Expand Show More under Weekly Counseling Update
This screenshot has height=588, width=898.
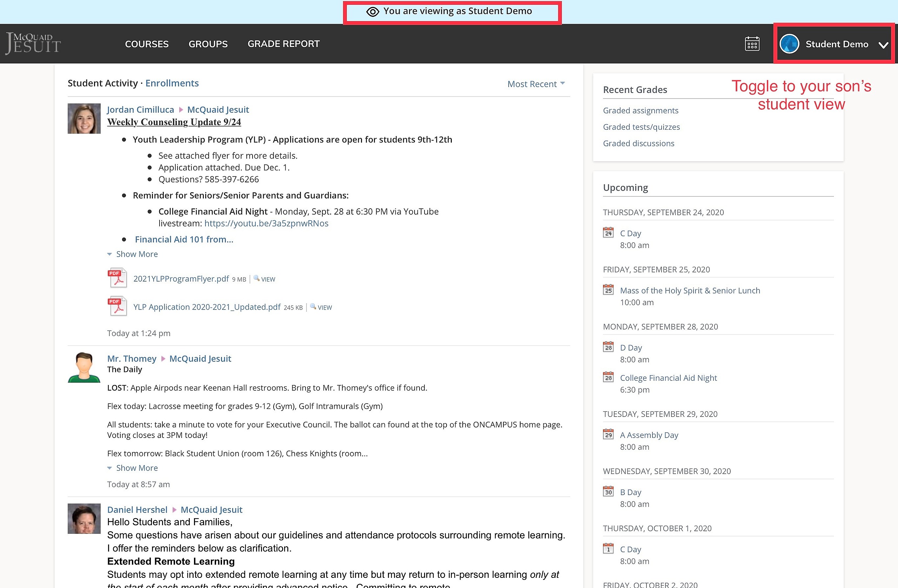133,254
